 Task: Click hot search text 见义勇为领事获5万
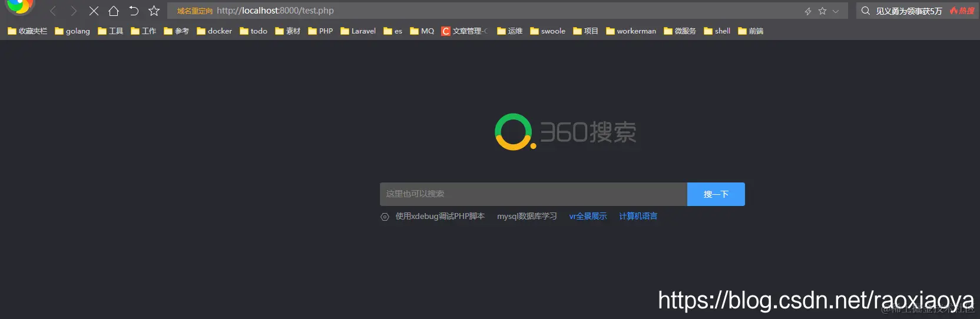909,11
